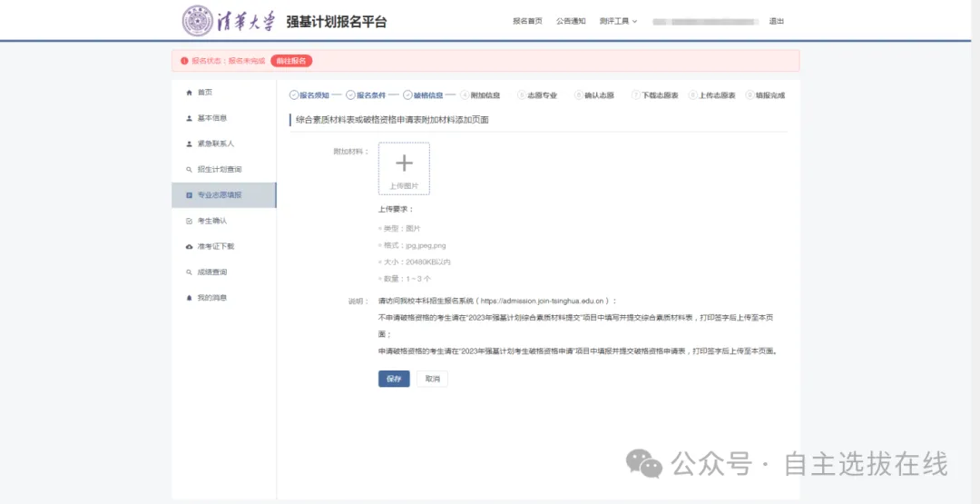Click the person icon beside 基本信息
Image resolution: width=980 pixels, height=504 pixels.
(189, 118)
